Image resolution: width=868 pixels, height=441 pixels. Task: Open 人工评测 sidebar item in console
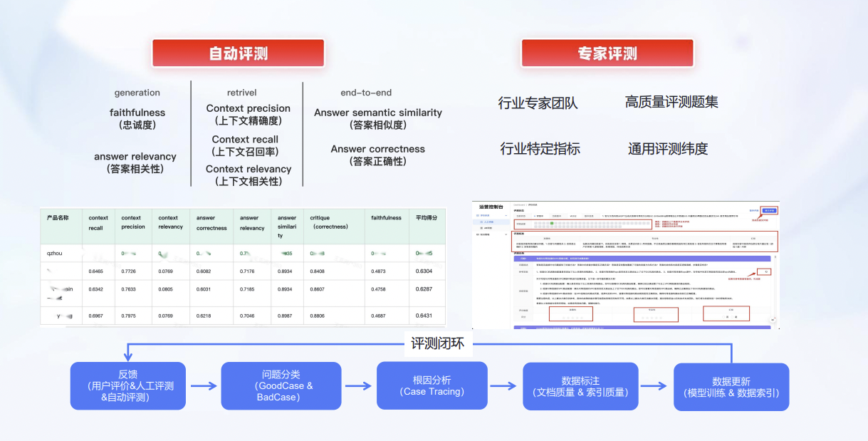tap(491, 222)
